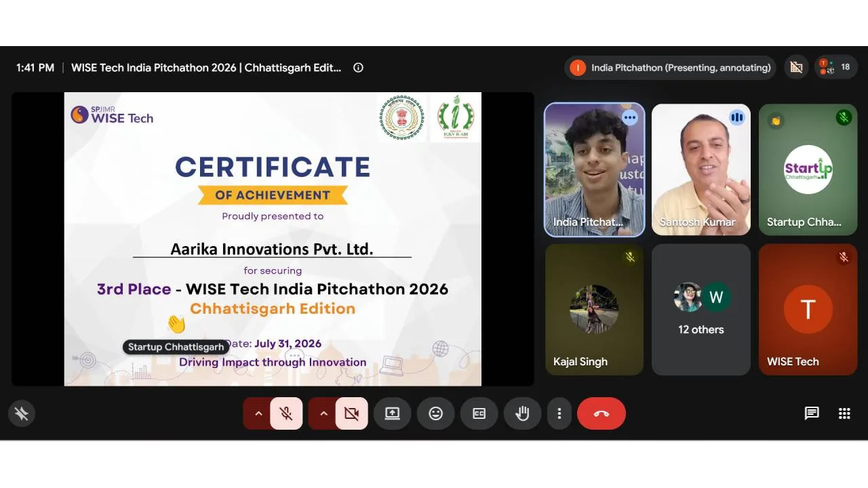This screenshot has width=868, height=488.
Task: Open options dots on India Pitchathon tile
Action: pos(630,117)
